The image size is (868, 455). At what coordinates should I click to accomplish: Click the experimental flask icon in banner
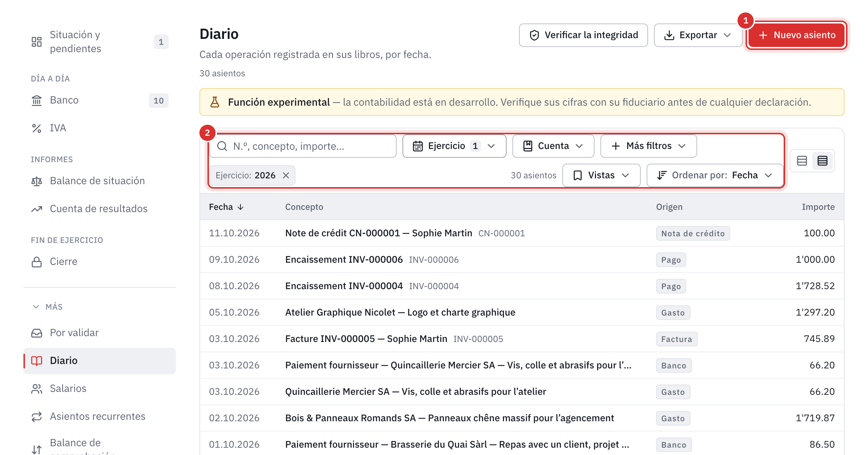click(215, 102)
